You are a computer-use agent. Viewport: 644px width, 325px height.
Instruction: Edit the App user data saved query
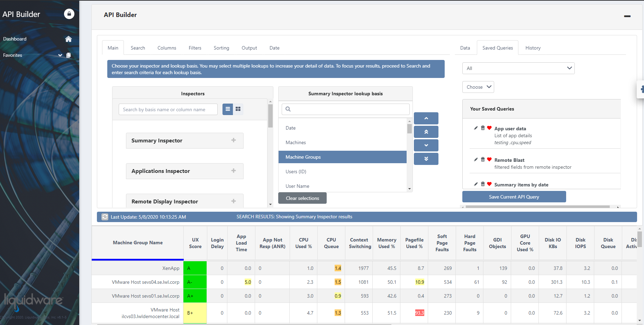476,128
